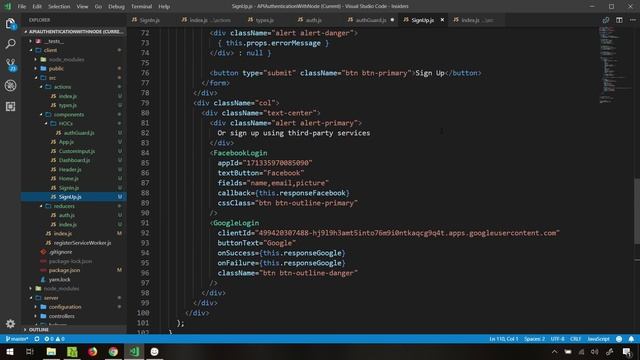Collapse the HOCs folder
640x360 pixels.
[x=46, y=124]
